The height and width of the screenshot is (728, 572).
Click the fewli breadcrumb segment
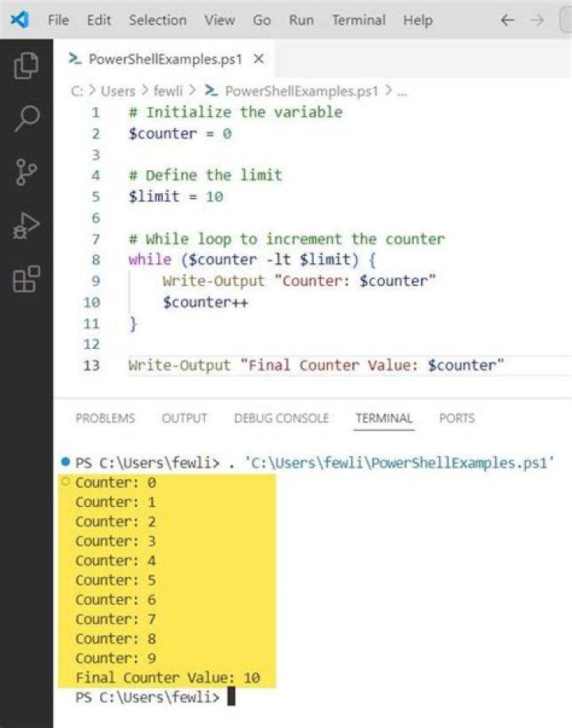pos(168,91)
